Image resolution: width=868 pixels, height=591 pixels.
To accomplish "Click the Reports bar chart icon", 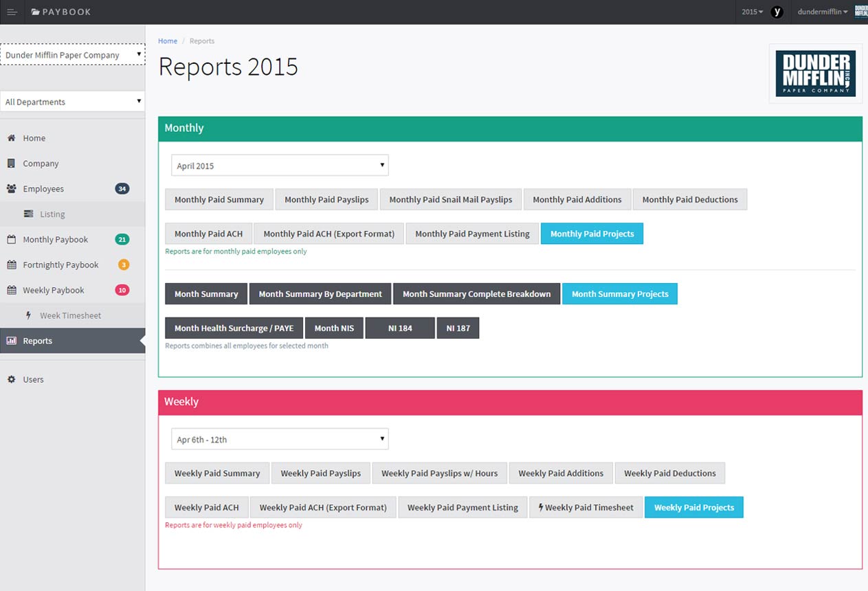I will pos(12,341).
